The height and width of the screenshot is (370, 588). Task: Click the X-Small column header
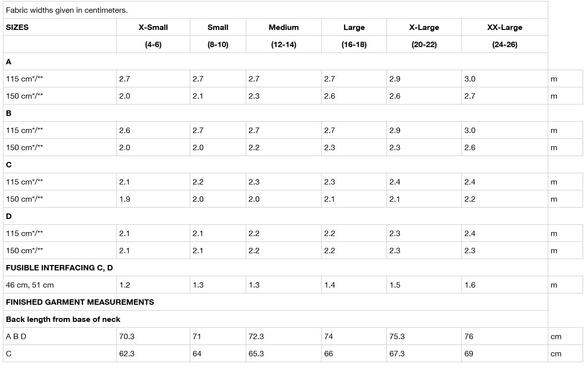[x=153, y=27]
